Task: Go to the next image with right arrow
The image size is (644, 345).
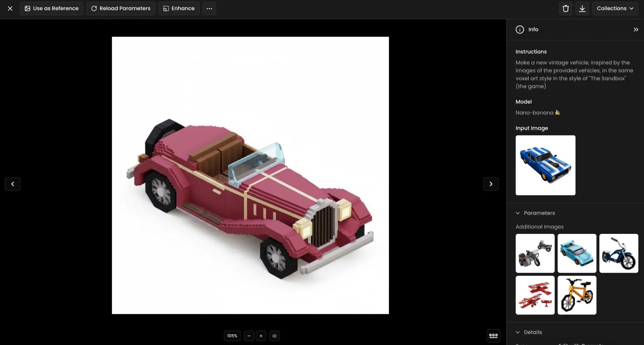Action: pyautogui.click(x=491, y=184)
